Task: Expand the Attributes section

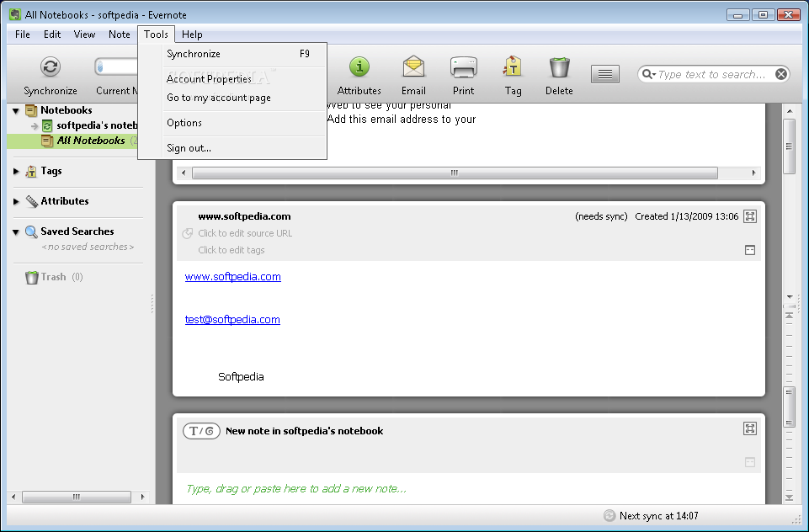Action: point(16,201)
